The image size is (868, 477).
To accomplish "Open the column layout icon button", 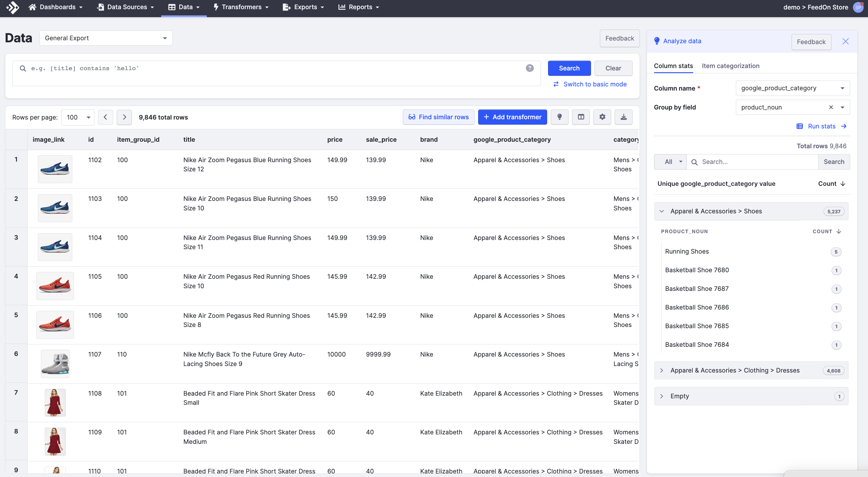I will click(x=581, y=117).
